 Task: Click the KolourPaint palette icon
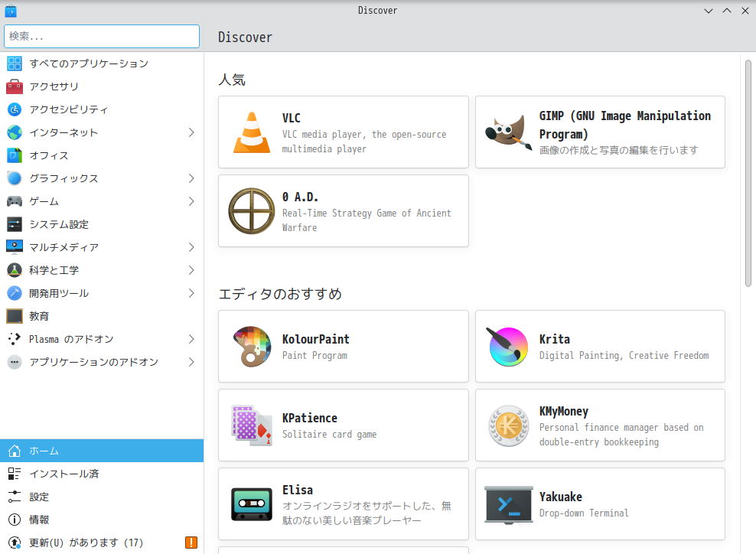tap(252, 346)
